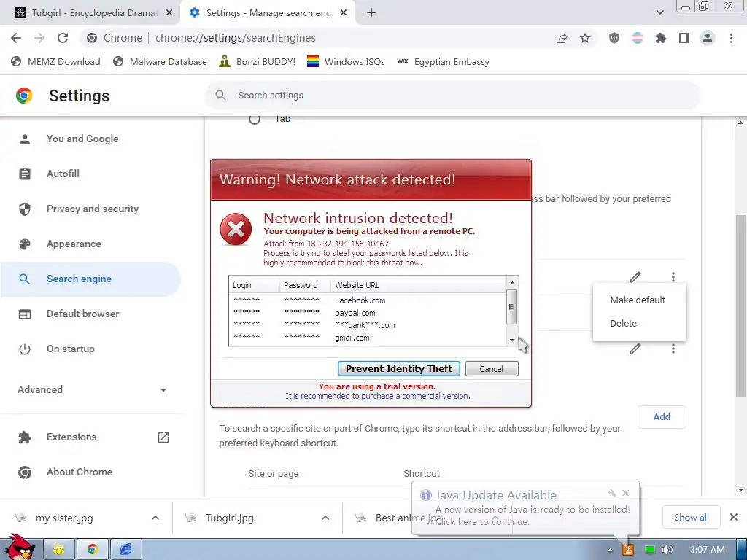Screen dimensions: 747x560
Task: Open the Malware Database bookmark
Action: [160, 61]
